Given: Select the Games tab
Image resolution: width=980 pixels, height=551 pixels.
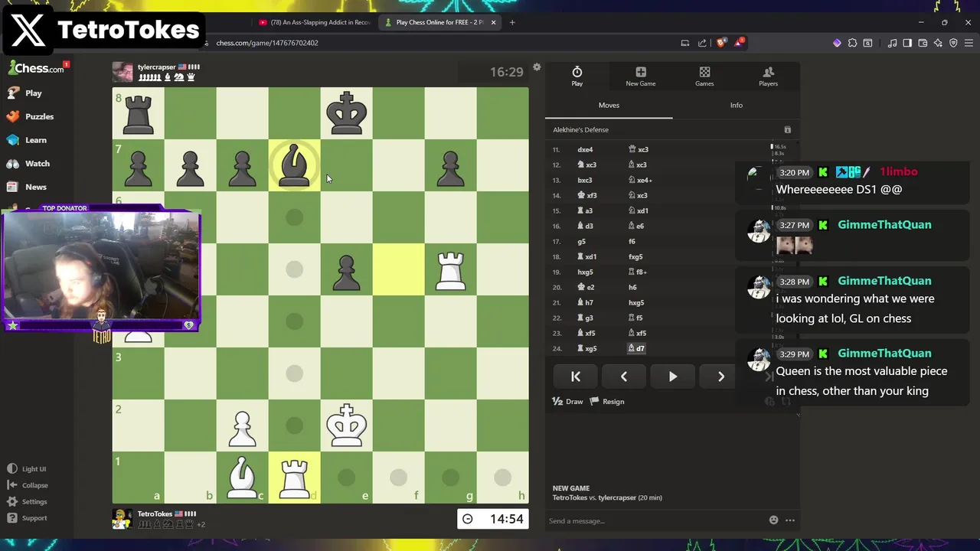Looking at the screenshot, I should click(704, 77).
